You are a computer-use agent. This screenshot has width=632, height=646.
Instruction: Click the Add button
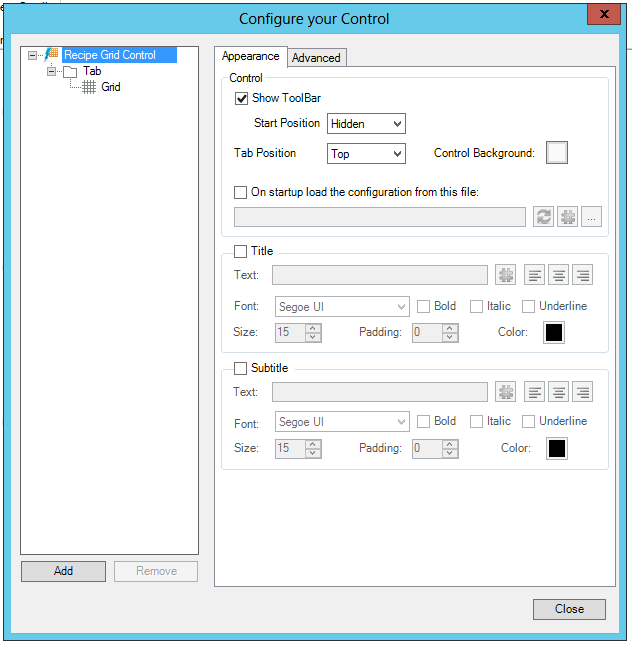(x=63, y=571)
